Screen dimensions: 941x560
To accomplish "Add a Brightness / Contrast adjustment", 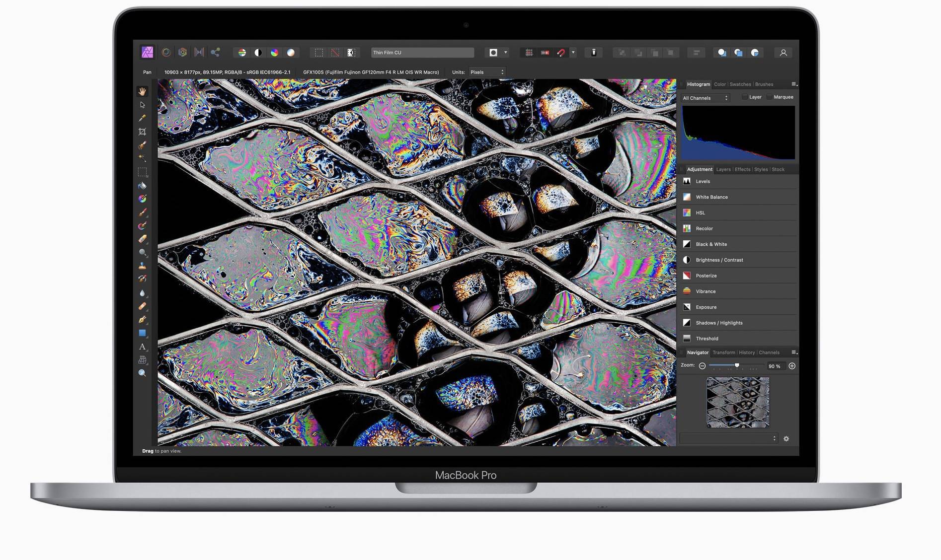I will (x=719, y=260).
